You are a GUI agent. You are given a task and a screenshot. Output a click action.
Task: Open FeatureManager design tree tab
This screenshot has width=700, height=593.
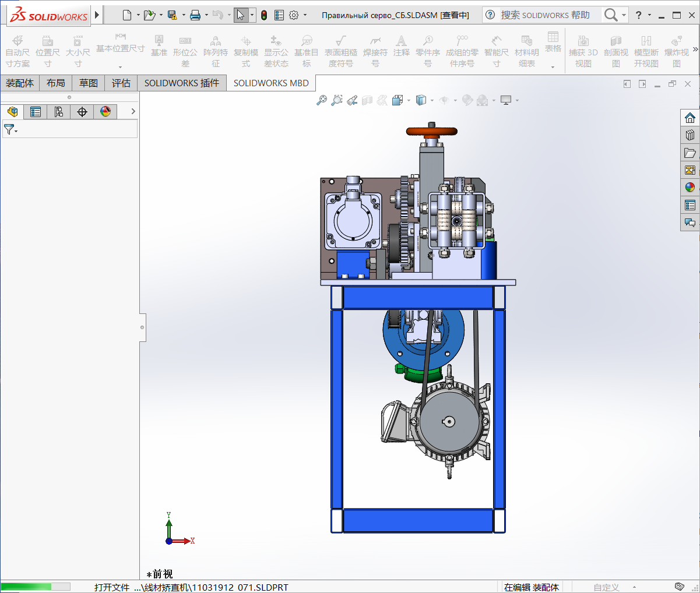pyautogui.click(x=12, y=111)
